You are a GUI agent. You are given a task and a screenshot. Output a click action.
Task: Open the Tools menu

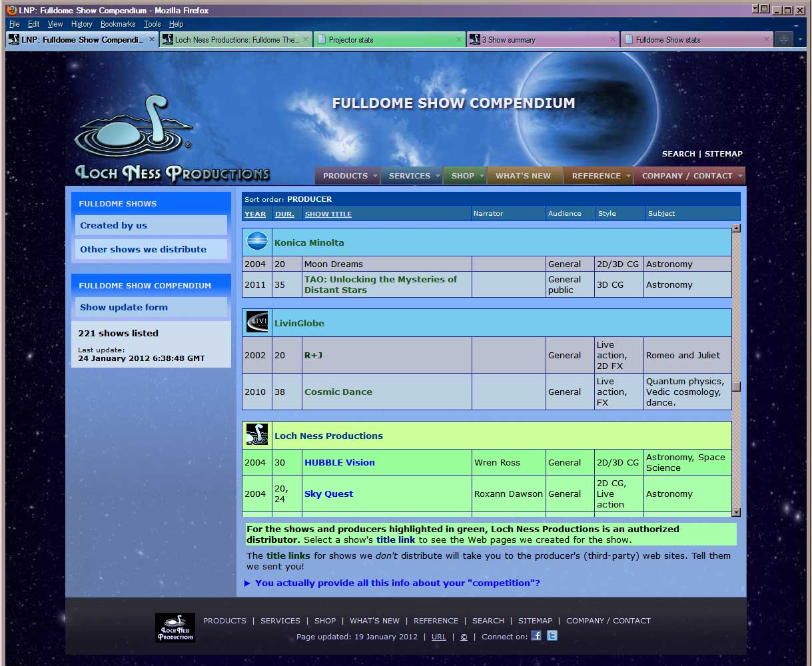coord(153,24)
